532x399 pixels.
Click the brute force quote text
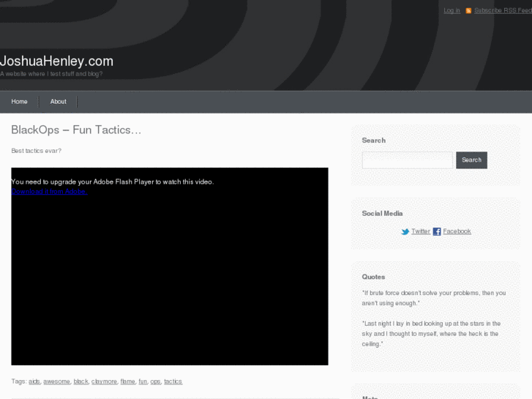tap(434, 298)
